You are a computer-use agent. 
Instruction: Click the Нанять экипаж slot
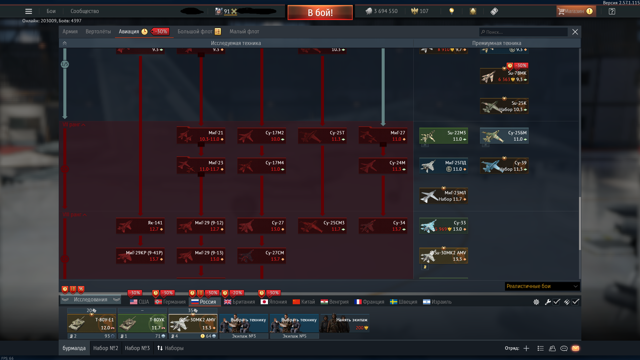tap(344, 323)
